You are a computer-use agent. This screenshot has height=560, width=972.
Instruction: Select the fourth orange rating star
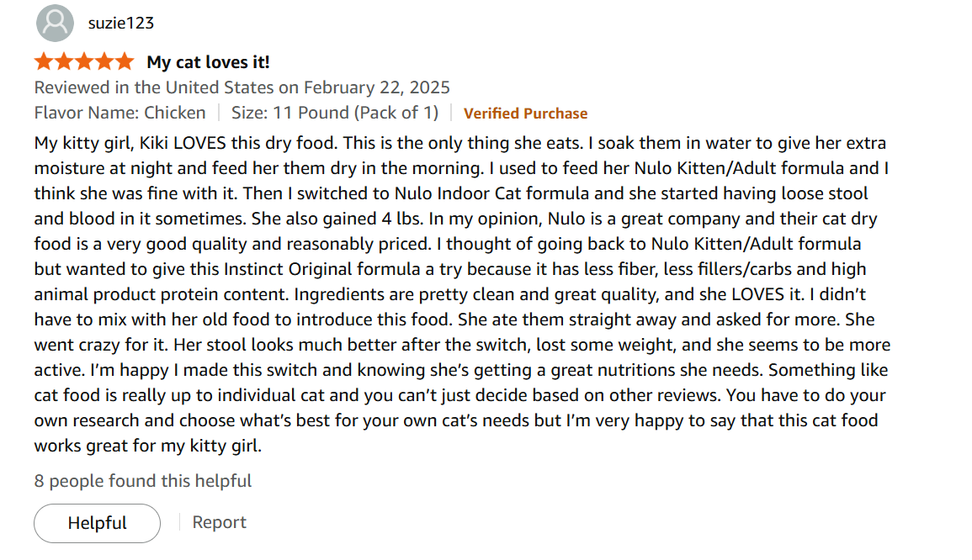pos(104,61)
